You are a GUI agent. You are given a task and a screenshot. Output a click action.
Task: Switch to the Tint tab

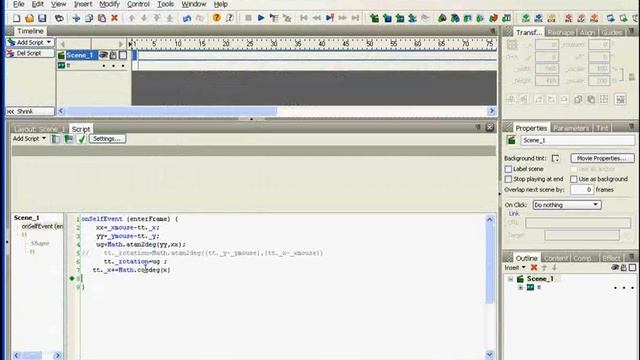(x=602, y=128)
